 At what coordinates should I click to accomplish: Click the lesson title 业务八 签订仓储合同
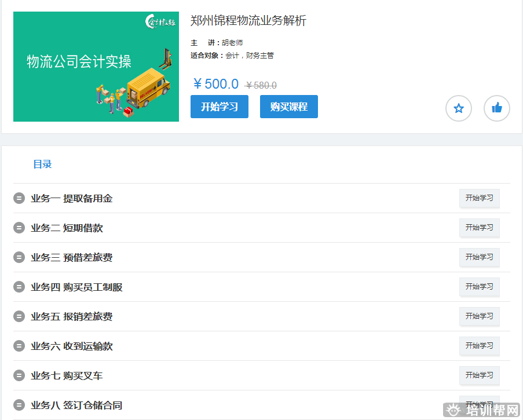pyautogui.click(x=76, y=405)
